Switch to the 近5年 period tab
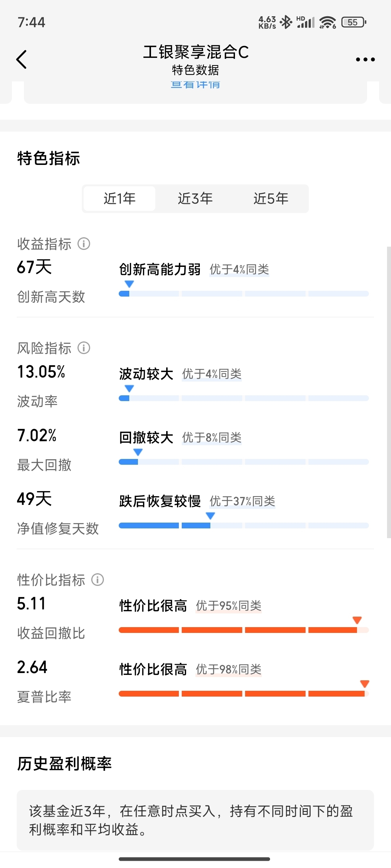 (x=271, y=199)
